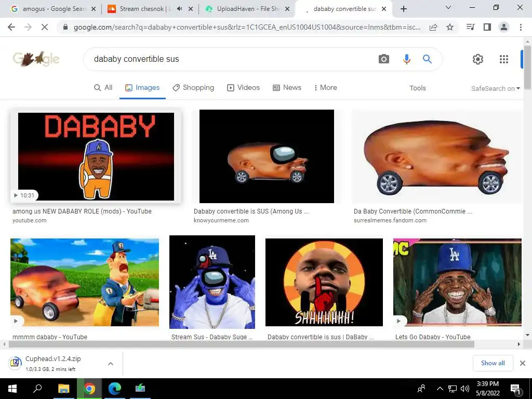Bookmark this page with the star icon

pos(450,27)
